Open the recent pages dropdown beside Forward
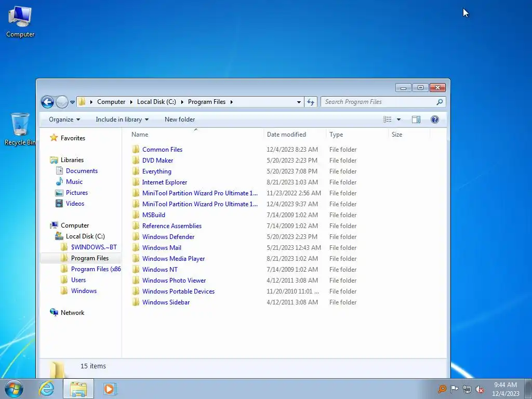 (72, 102)
